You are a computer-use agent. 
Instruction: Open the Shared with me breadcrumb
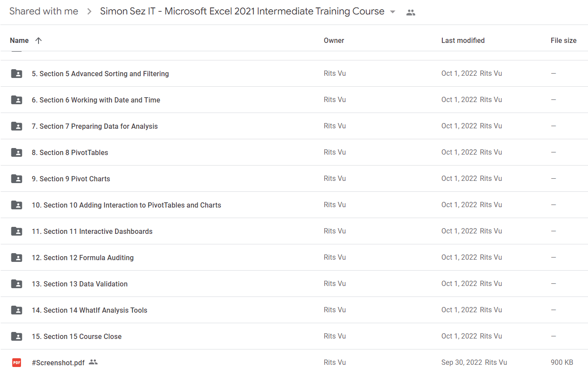(x=44, y=11)
